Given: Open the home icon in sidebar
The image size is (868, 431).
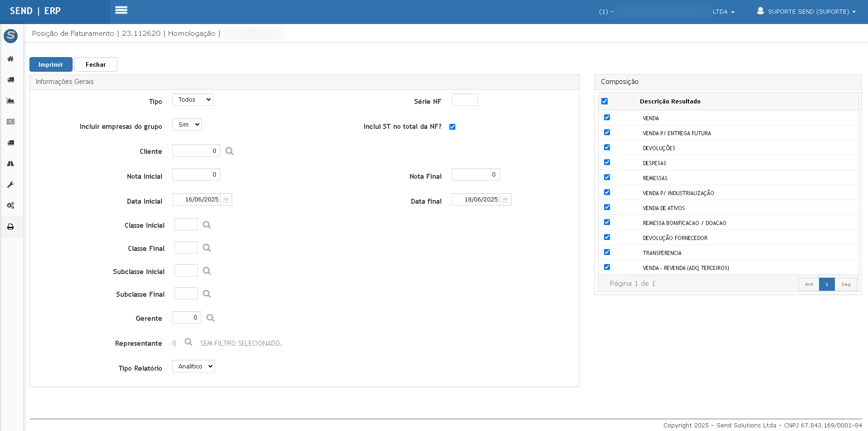Looking at the screenshot, I should click(10, 59).
